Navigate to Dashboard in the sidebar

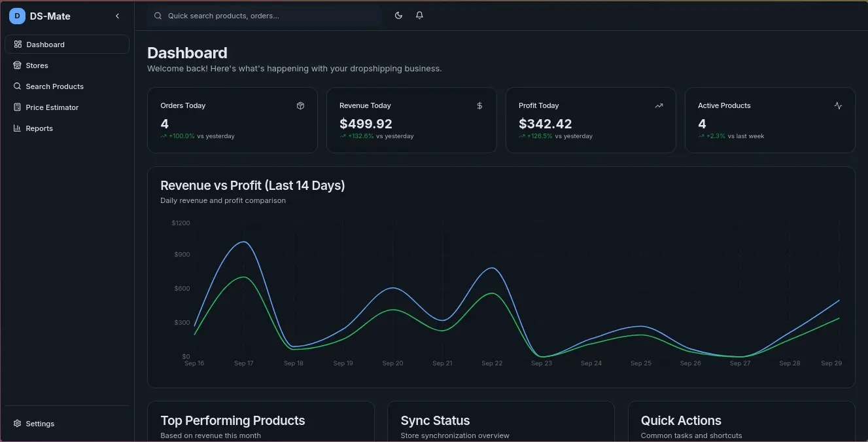pyautogui.click(x=46, y=44)
